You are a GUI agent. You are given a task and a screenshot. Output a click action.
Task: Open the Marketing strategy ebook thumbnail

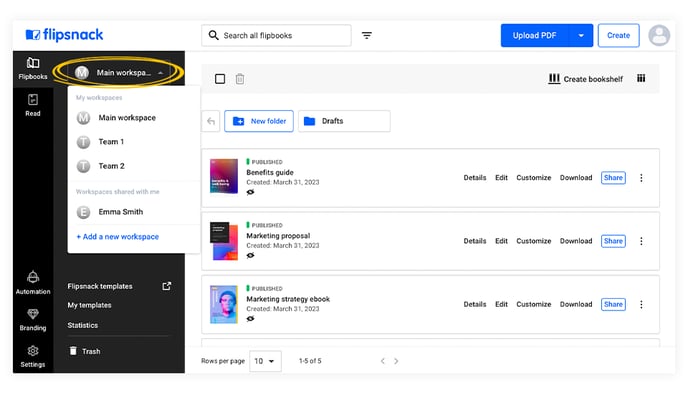pos(224,304)
